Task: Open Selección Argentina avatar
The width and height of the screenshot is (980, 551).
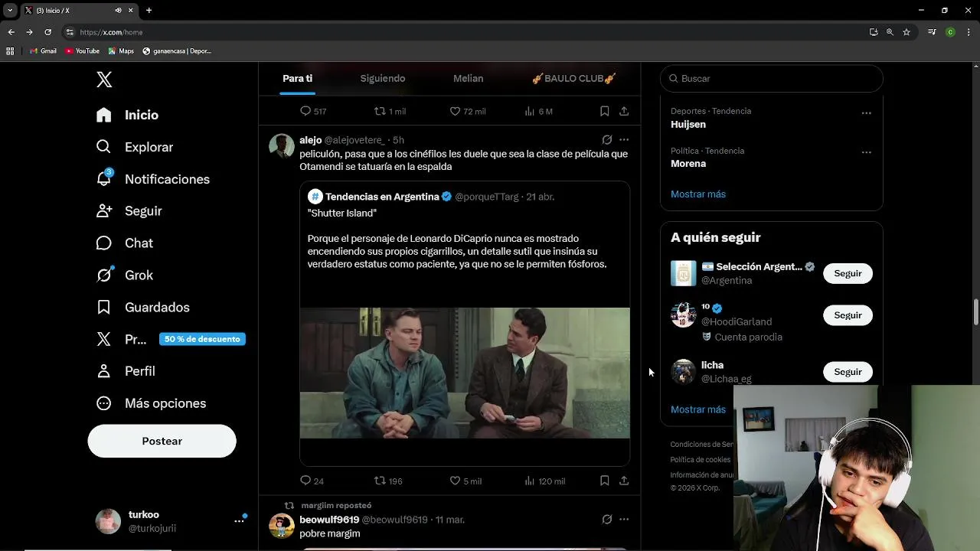Action: (683, 273)
